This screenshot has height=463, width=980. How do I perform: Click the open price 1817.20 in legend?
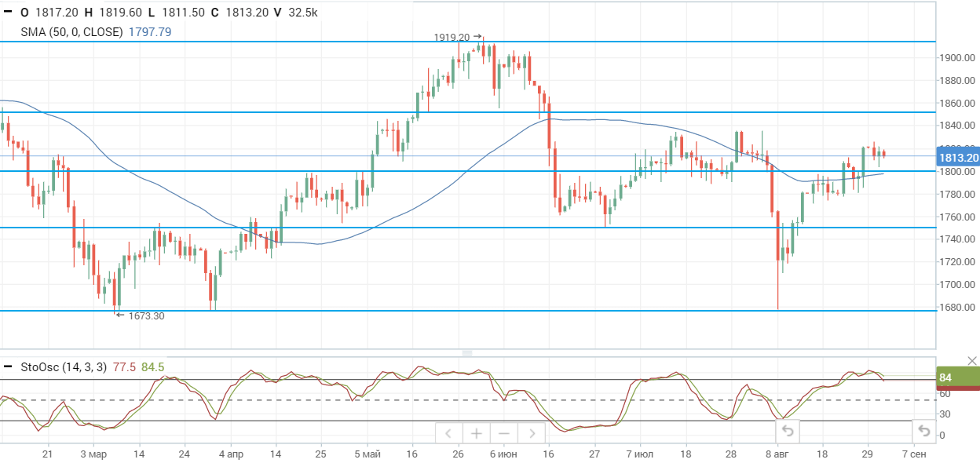[55, 13]
